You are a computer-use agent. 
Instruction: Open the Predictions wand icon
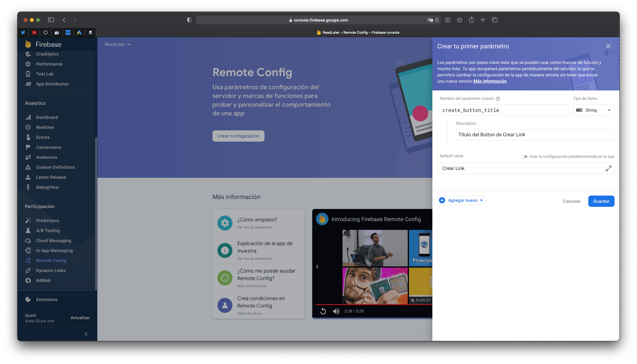(x=28, y=221)
